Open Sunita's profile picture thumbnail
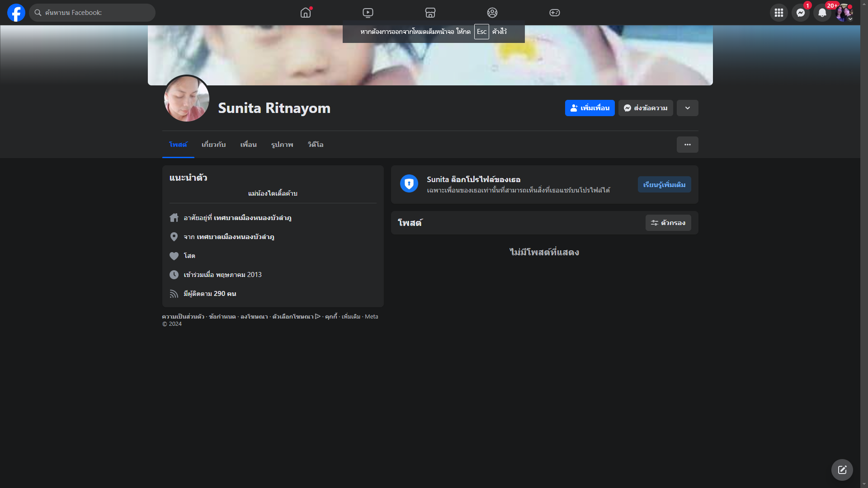This screenshot has height=488, width=868. 186,99
